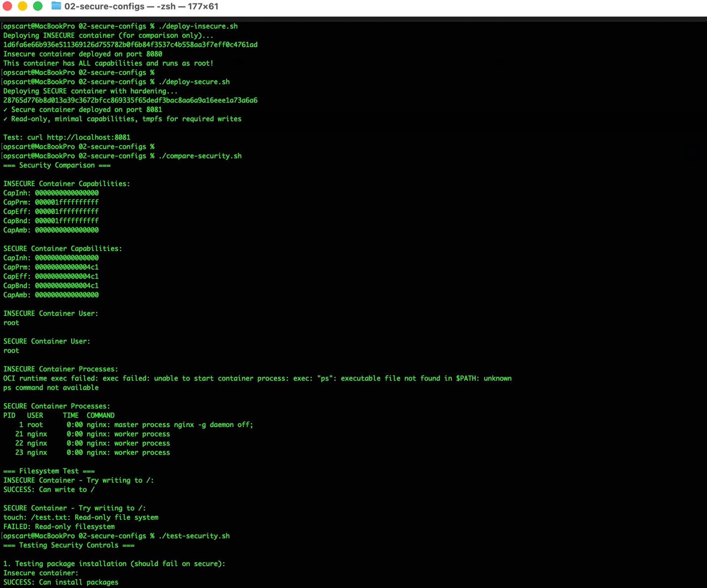Click 'This container has ALL capabilities and runs as root!'
Image resolution: width=707 pixels, height=588 pixels.
click(108, 63)
